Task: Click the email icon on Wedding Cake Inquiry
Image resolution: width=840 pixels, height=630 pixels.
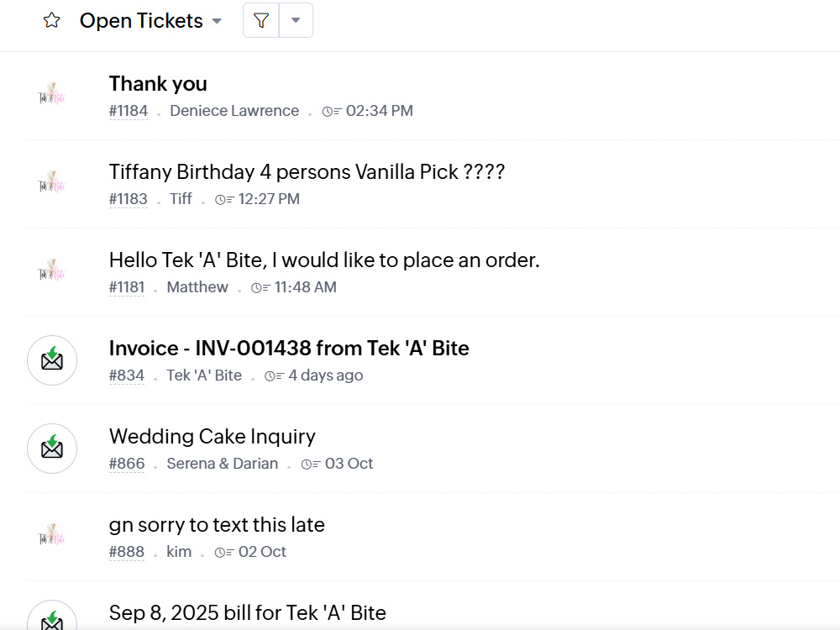Action: click(52, 449)
